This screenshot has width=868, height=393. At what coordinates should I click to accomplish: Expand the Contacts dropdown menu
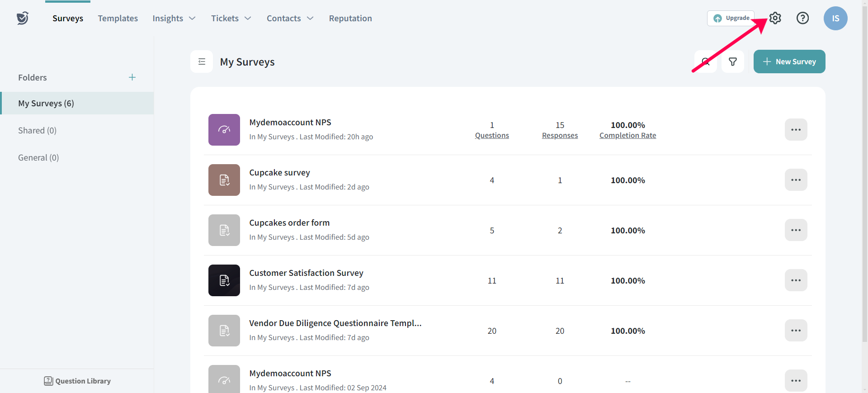pos(290,19)
